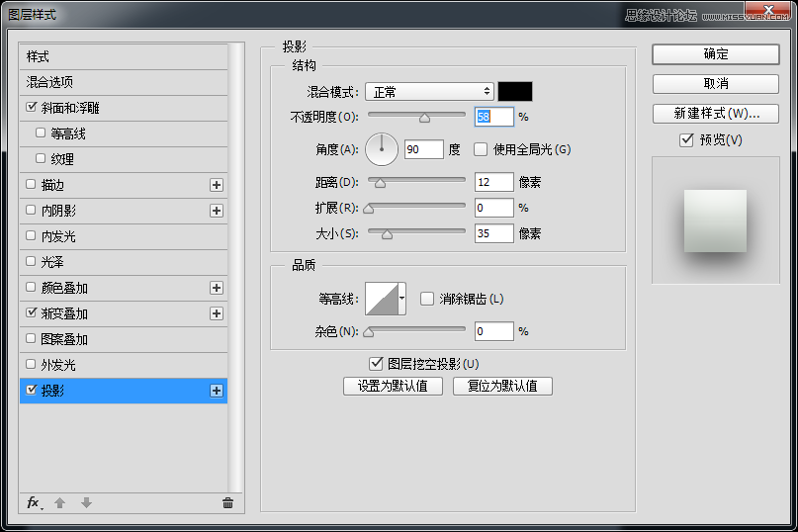Click the move effect up arrow
This screenshot has height=532, width=798.
[x=60, y=503]
